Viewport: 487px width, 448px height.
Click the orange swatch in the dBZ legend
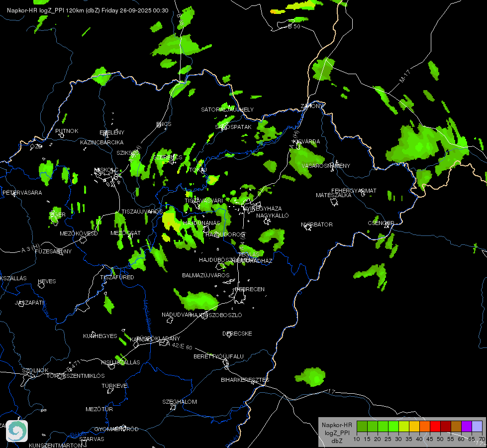point(425,427)
